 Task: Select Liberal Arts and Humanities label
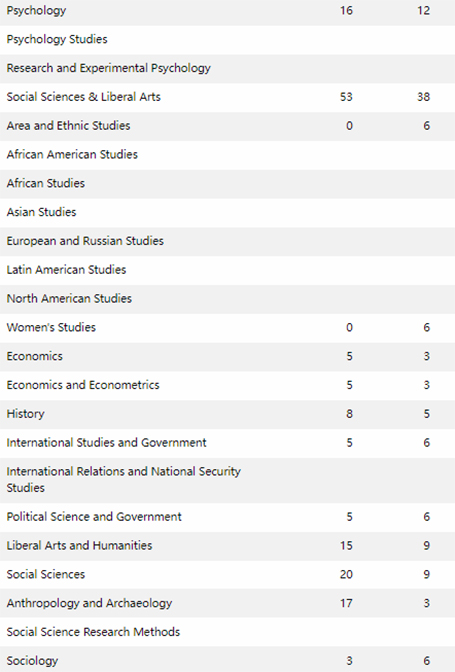(79, 545)
